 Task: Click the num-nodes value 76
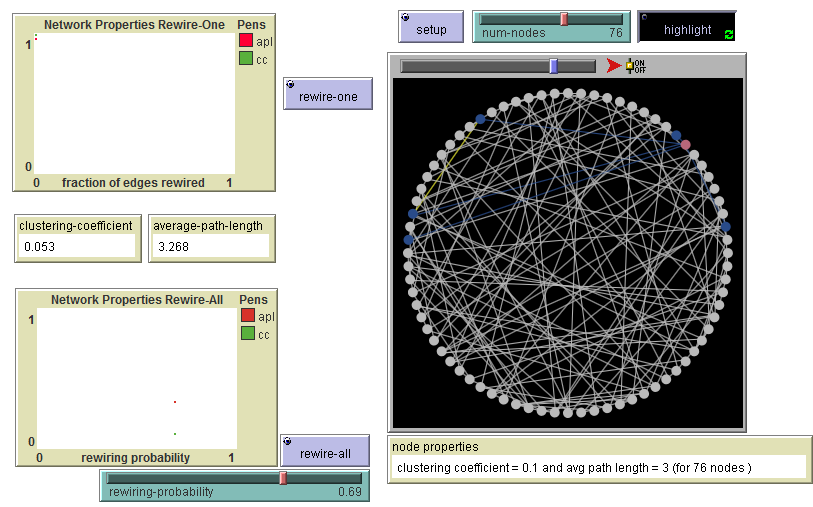pos(615,33)
